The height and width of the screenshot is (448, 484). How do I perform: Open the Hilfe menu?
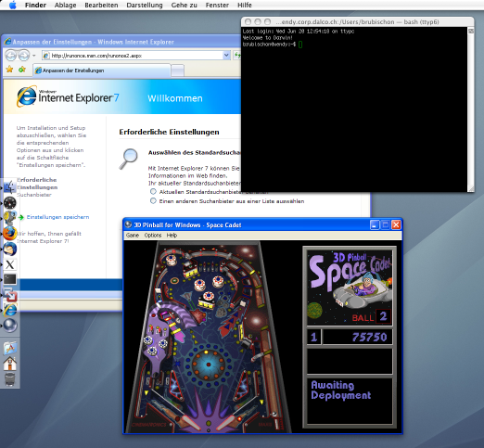[245, 5]
